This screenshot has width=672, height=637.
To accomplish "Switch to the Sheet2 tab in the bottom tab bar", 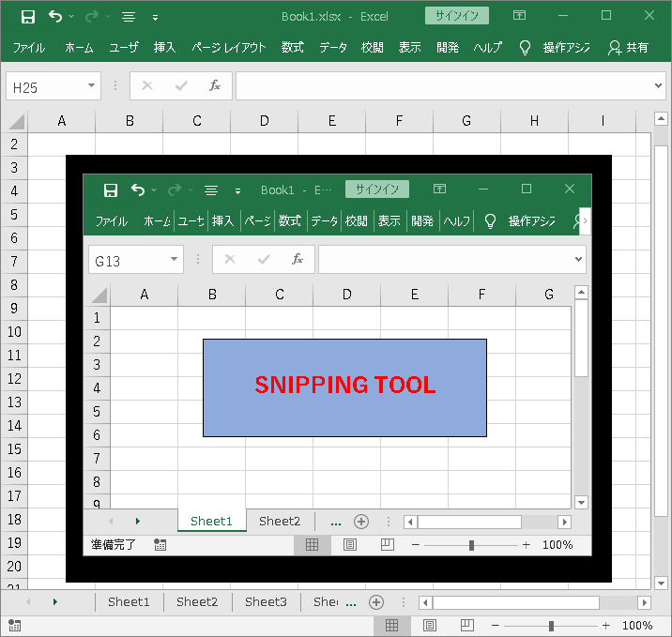I will pos(197,602).
